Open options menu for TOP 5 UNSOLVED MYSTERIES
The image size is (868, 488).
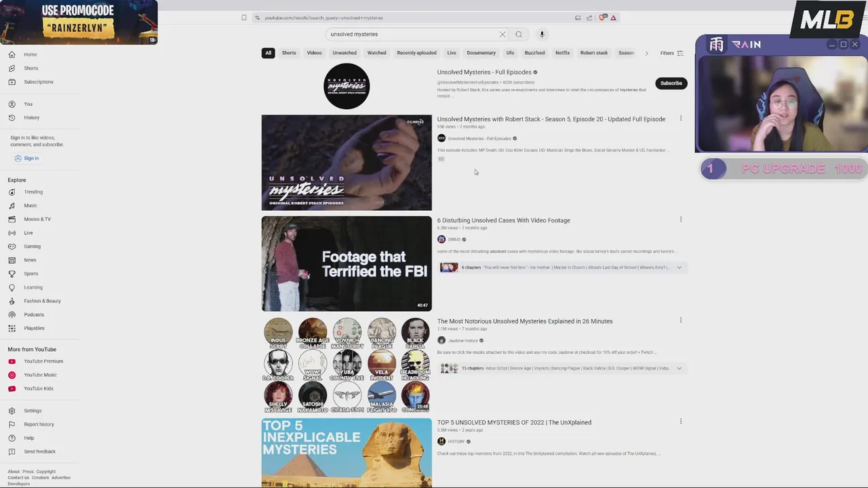[680, 422]
